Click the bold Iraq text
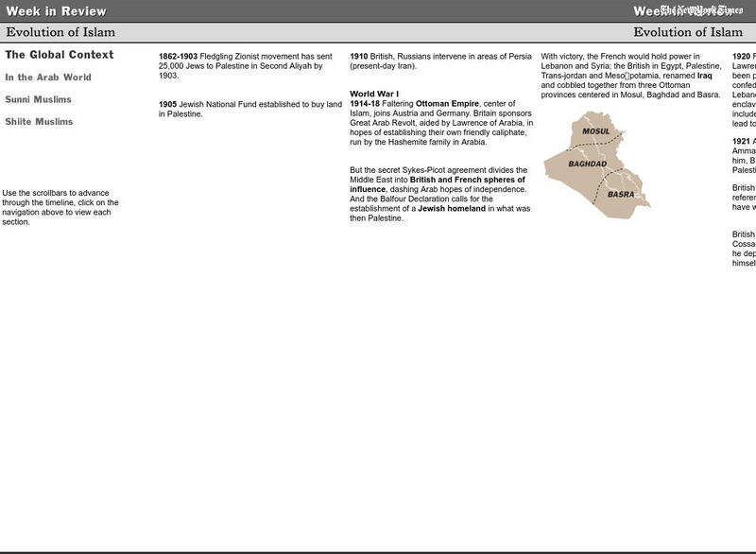The image size is (756, 554). pyautogui.click(x=704, y=76)
